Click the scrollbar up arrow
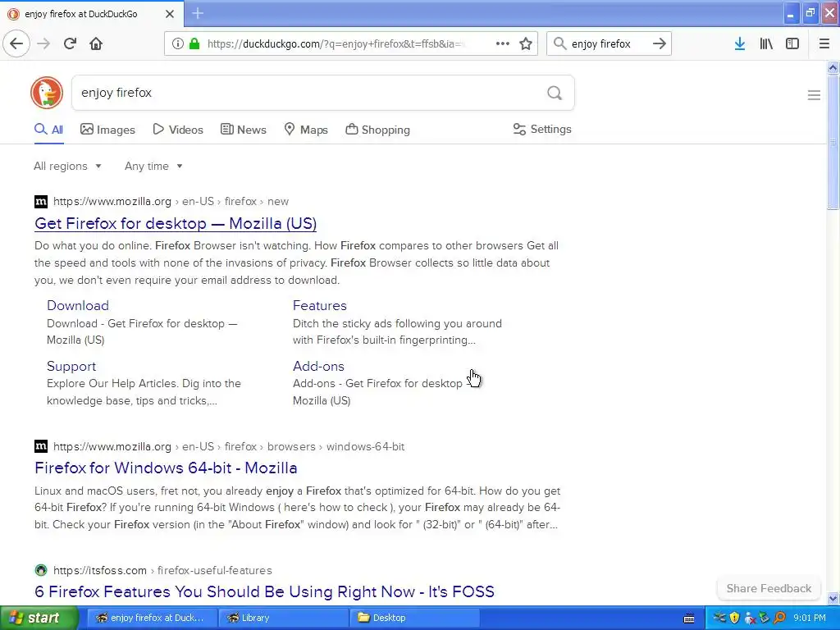This screenshot has width=840, height=630. pyautogui.click(x=833, y=67)
